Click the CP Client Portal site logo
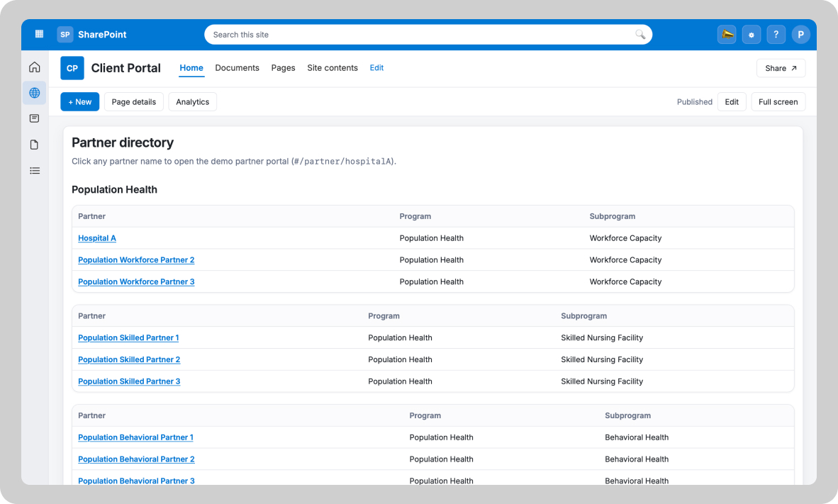This screenshot has width=838, height=504. click(x=72, y=68)
